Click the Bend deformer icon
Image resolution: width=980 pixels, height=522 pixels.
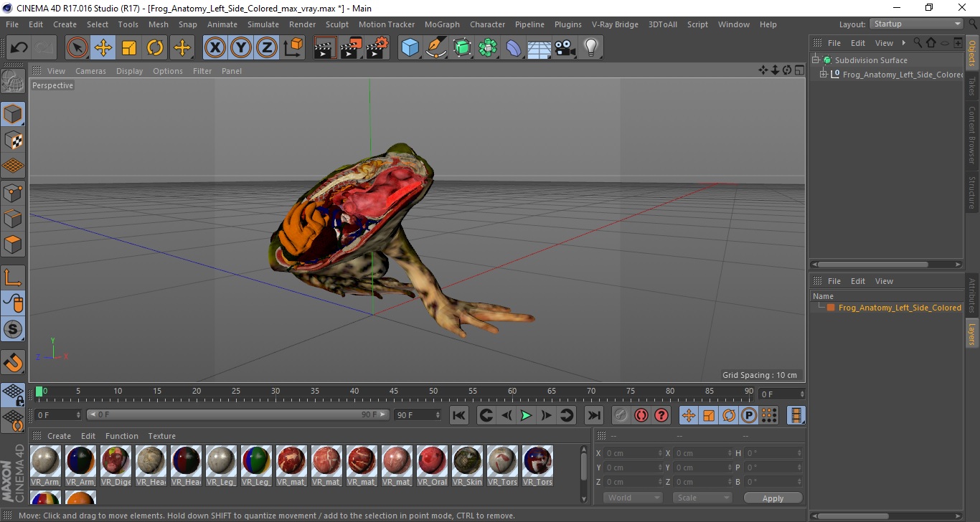(x=514, y=48)
